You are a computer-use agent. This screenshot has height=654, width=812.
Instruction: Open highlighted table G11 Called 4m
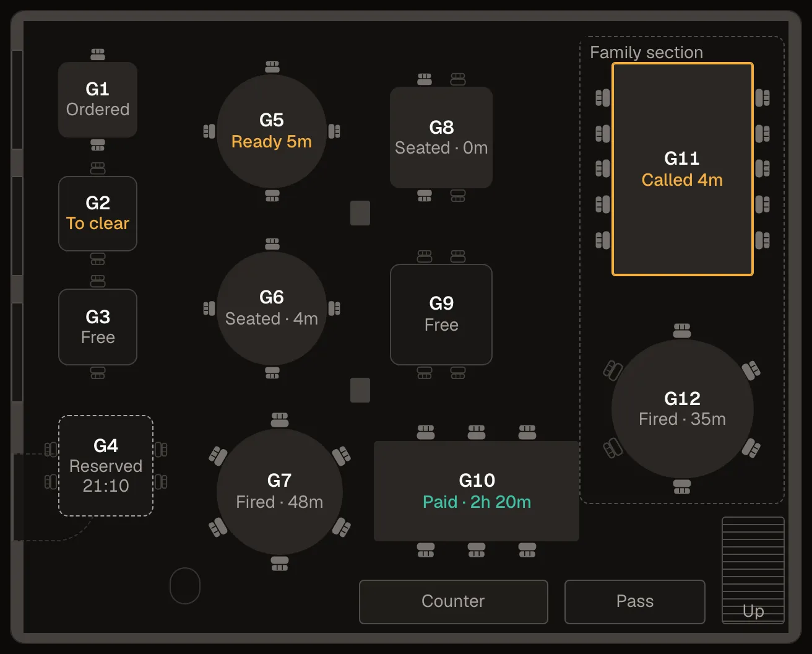tap(683, 169)
